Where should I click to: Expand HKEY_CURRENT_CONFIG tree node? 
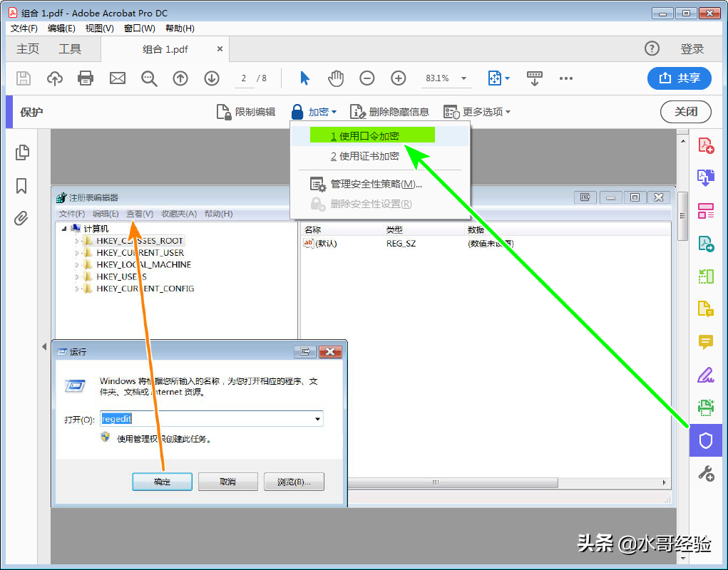(76, 289)
